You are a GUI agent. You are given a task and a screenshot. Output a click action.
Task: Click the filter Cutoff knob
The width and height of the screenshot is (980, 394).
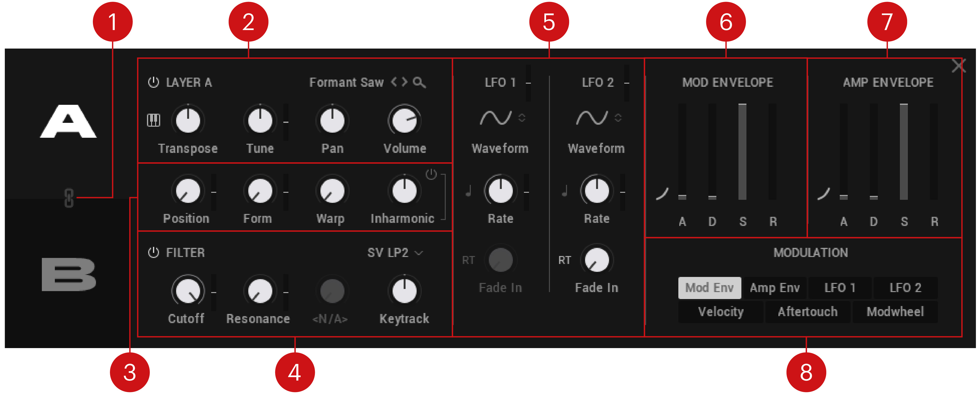point(188,291)
